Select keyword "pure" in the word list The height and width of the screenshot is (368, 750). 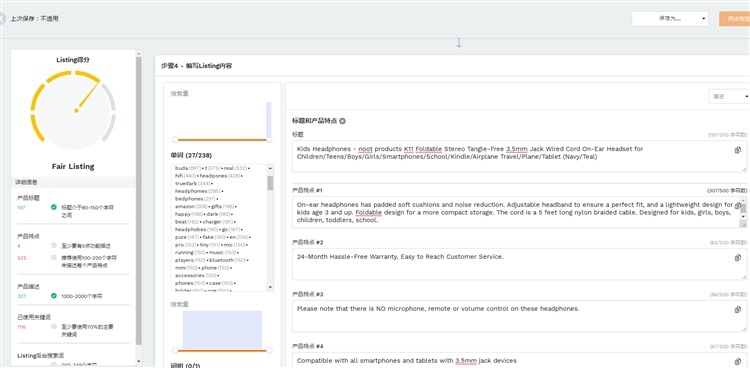pos(180,237)
